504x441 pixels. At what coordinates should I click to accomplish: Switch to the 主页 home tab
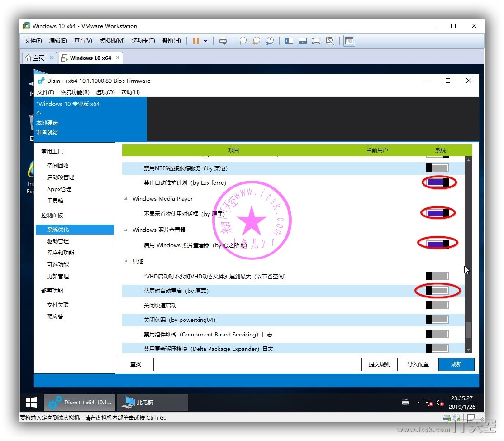(x=38, y=58)
